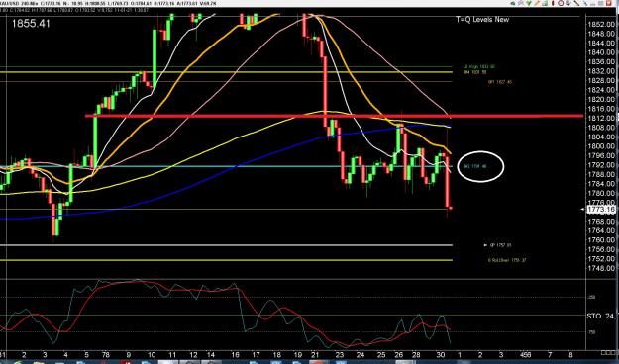This screenshot has height=364, width=619.
Task: Click the 1800.00 price axis label
Action: click(601, 146)
